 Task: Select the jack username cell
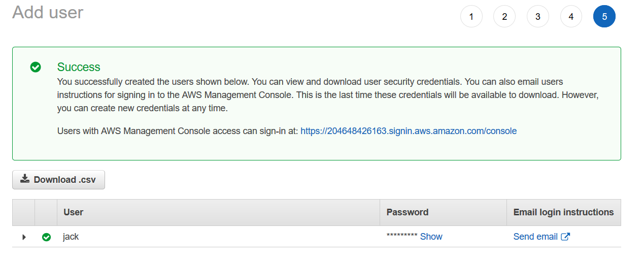point(71,237)
